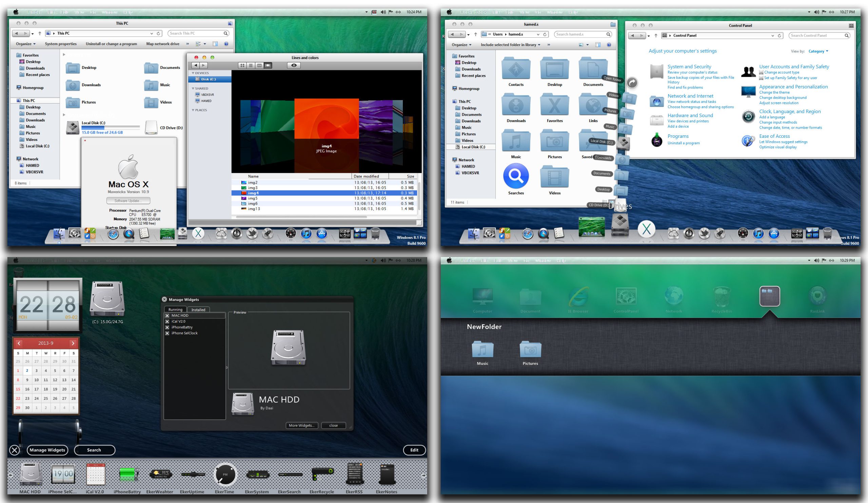868x503 pixels.
Task: Uncheck the iCal V2.0 widget checkbox
Action: tap(167, 321)
